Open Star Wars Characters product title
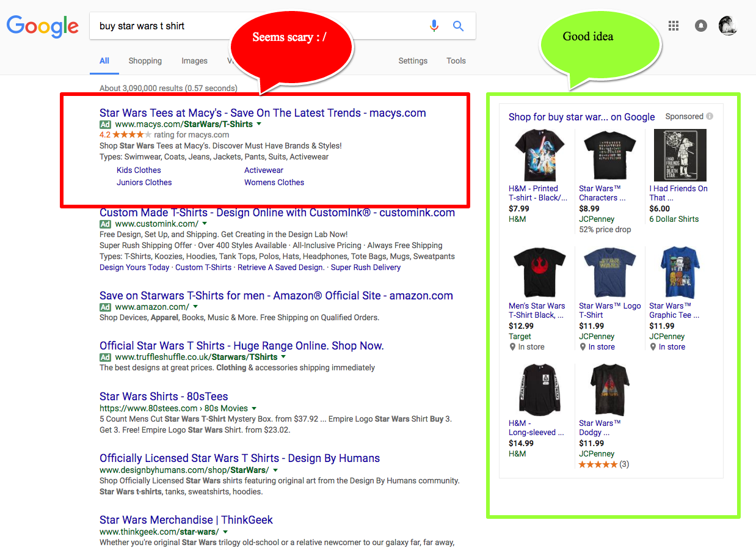 point(602,193)
